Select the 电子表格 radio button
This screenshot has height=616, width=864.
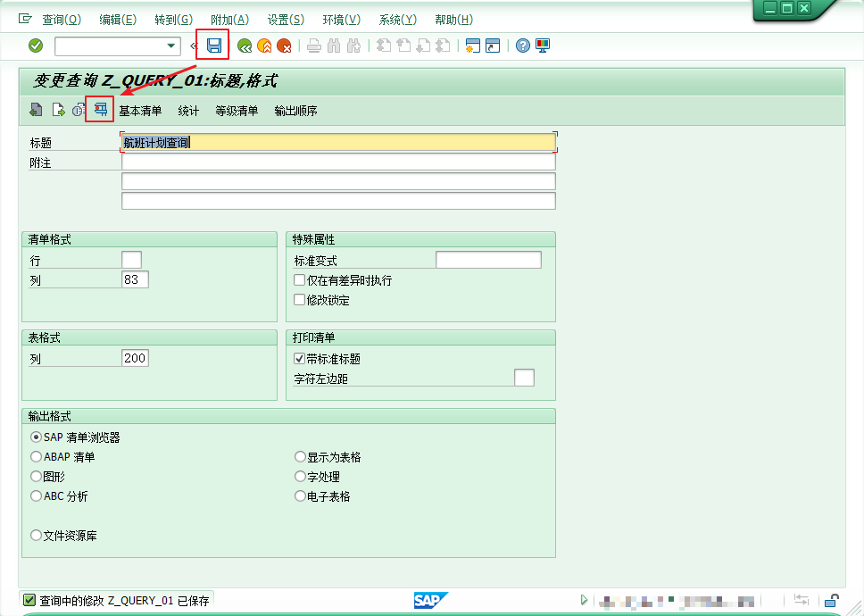[300, 495]
